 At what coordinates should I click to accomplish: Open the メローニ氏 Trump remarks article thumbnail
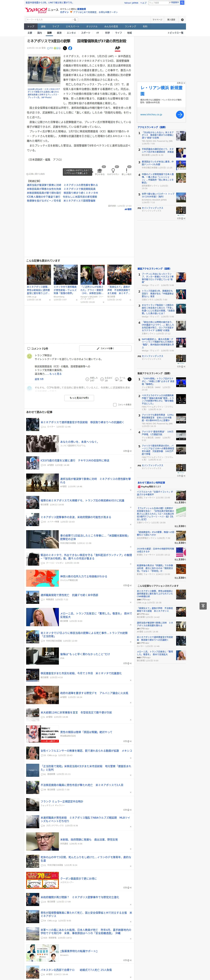43,617
